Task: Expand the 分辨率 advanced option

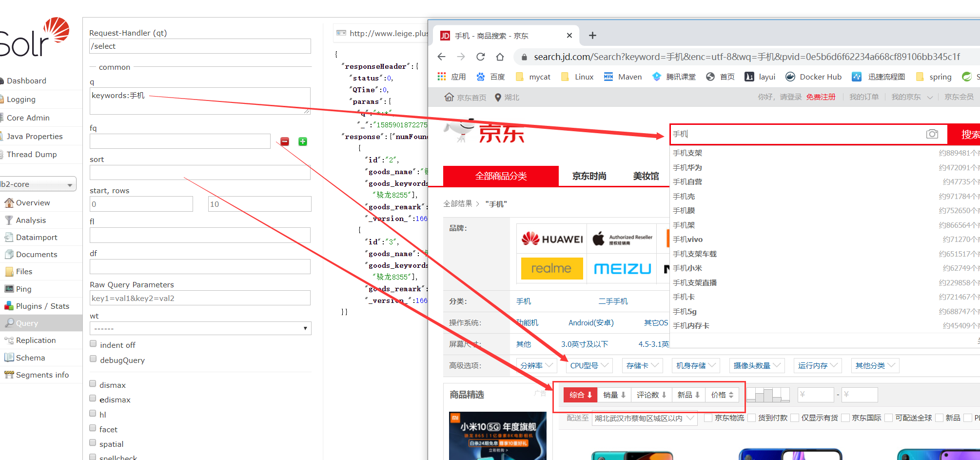Action: (537, 365)
